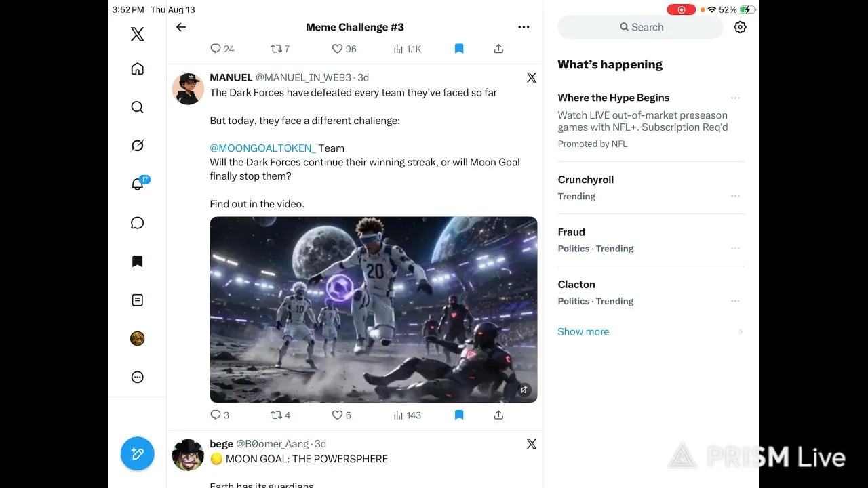Open the @MOONGOALTOKEN_ mention link
Viewport: 868px width, 488px height.
262,148
